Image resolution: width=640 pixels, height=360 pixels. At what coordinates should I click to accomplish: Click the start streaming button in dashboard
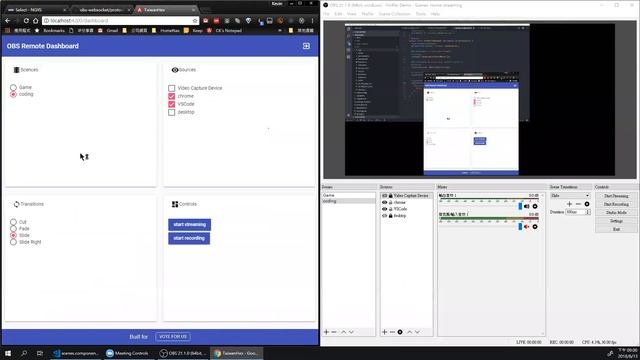point(189,224)
